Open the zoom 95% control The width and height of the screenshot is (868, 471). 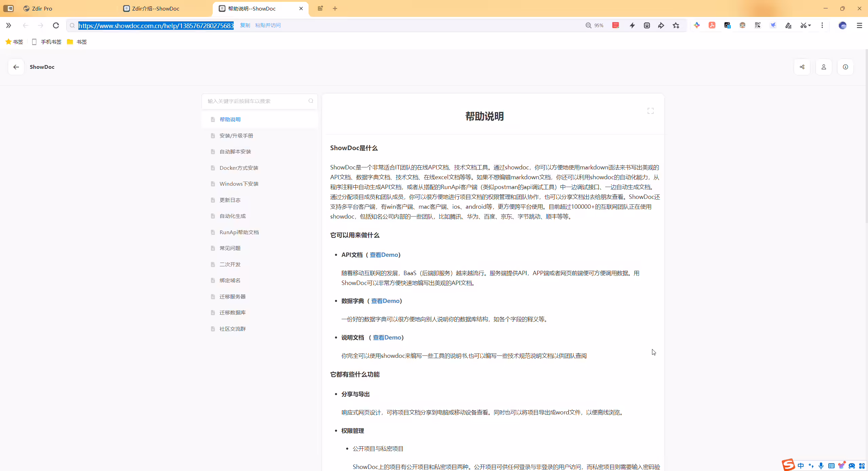pos(594,25)
